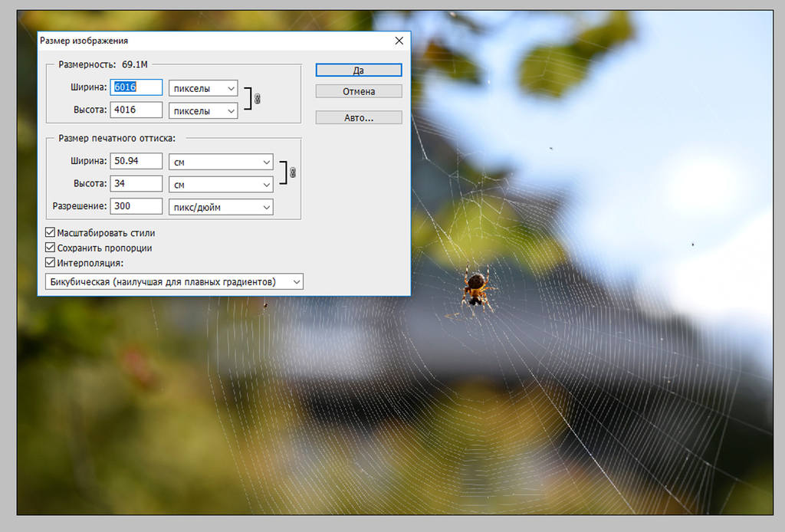The width and height of the screenshot is (785, 532).
Task: Uncheck the Масштабировать стили checkbox
Action: pyautogui.click(x=50, y=232)
